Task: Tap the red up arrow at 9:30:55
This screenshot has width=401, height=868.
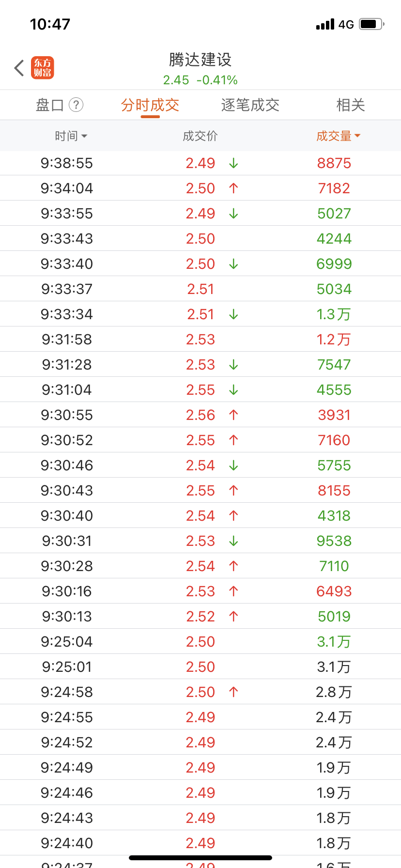Action: click(x=233, y=415)
